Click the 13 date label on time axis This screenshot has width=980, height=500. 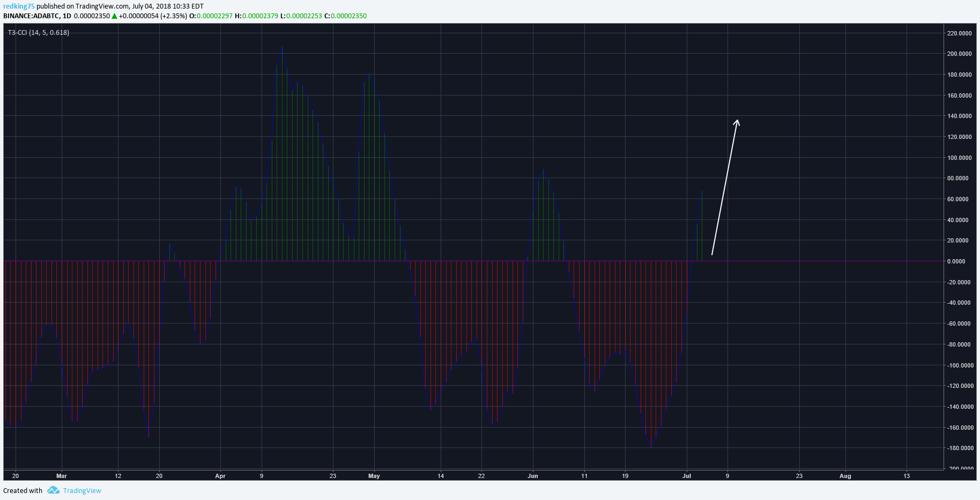pyautogui.click(x=907, y=476)
